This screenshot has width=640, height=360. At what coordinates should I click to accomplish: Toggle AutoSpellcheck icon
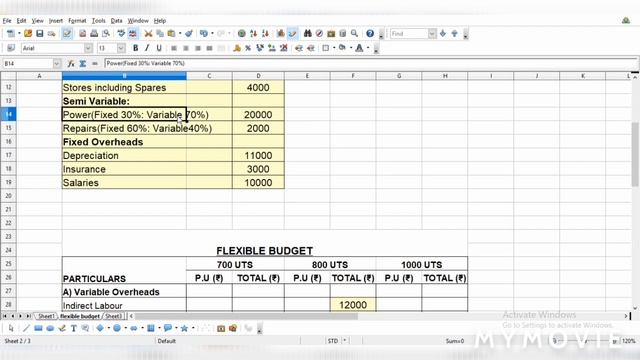pos(133,34)
